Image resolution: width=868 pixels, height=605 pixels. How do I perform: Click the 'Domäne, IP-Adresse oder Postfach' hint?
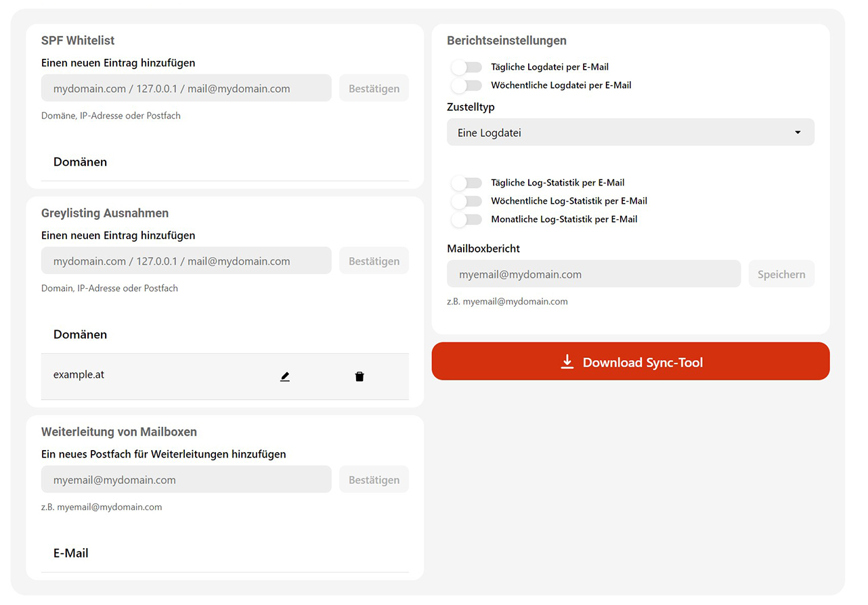point(111,116)
